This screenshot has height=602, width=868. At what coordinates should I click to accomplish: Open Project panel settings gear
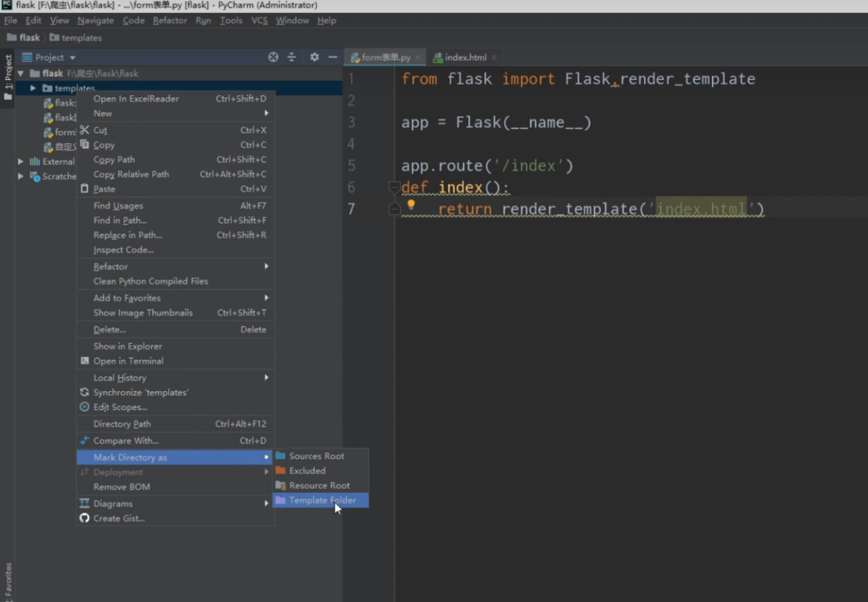(314, 57)
